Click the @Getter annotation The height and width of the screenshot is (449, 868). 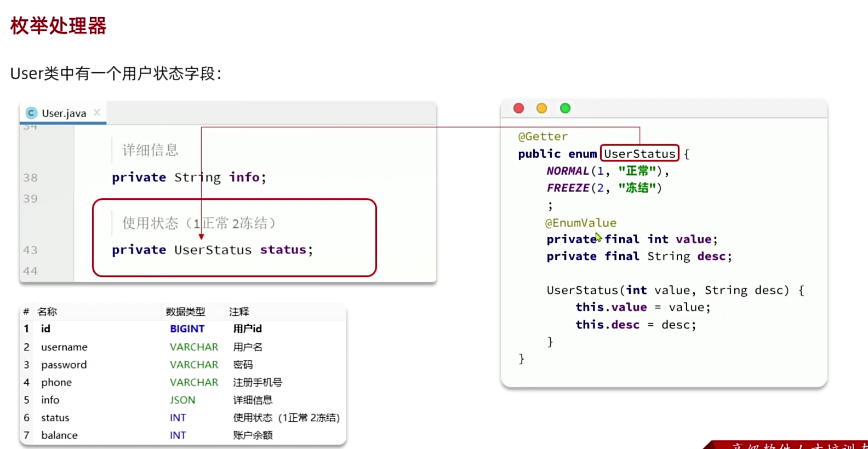point(542,136)
